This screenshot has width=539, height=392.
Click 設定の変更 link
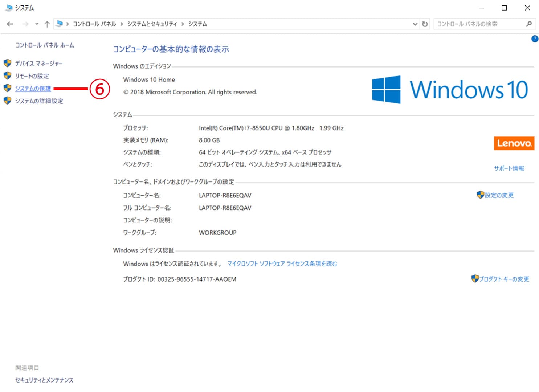pyautogui.click(x=499, y=195)
